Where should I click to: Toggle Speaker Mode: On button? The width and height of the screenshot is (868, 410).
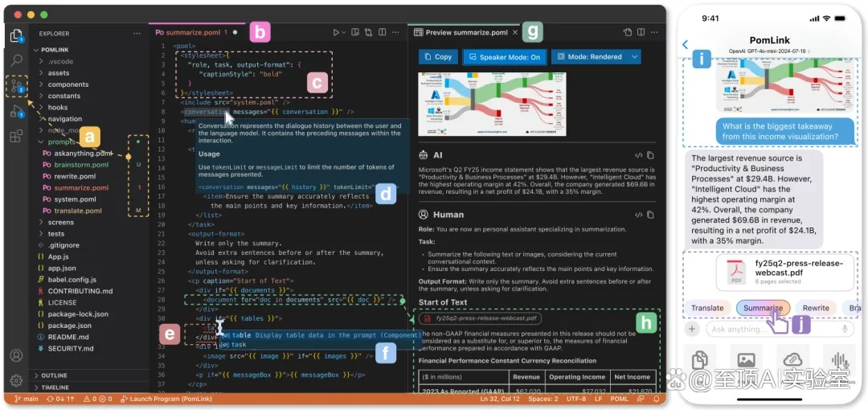tap(504, 56)
